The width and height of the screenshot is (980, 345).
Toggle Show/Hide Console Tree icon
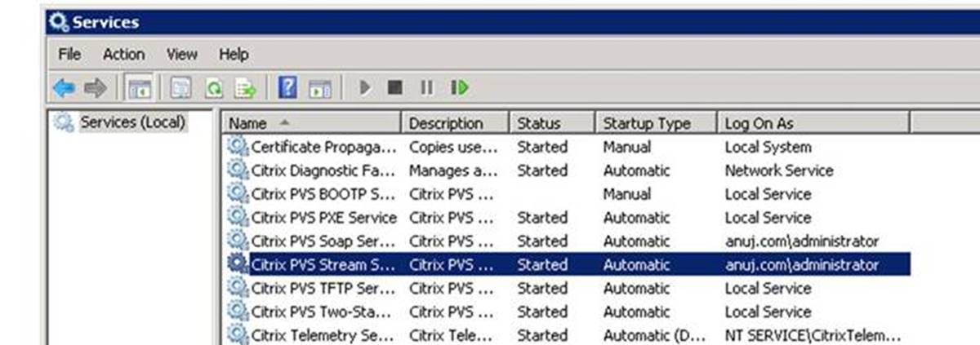pos(139,87)
